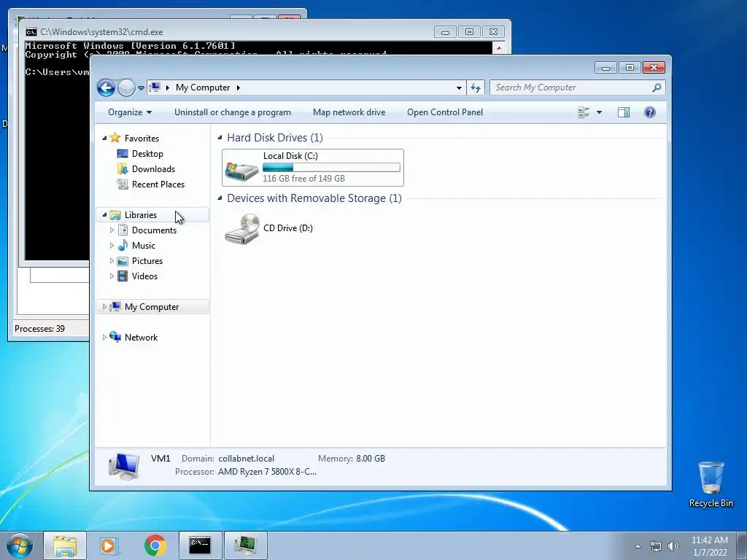Click the Videos filmstrip library icon
747x560 pixels.
(123, 276)
